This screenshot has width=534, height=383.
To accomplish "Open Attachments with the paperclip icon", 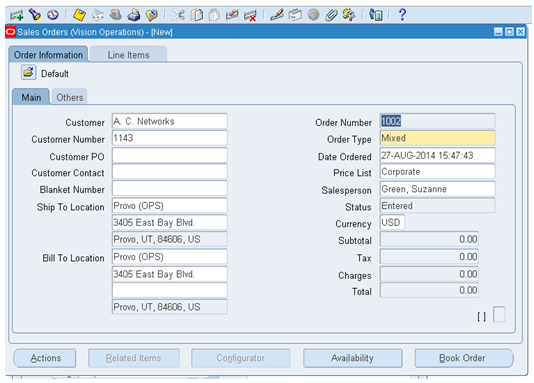I will click(331, 15).
